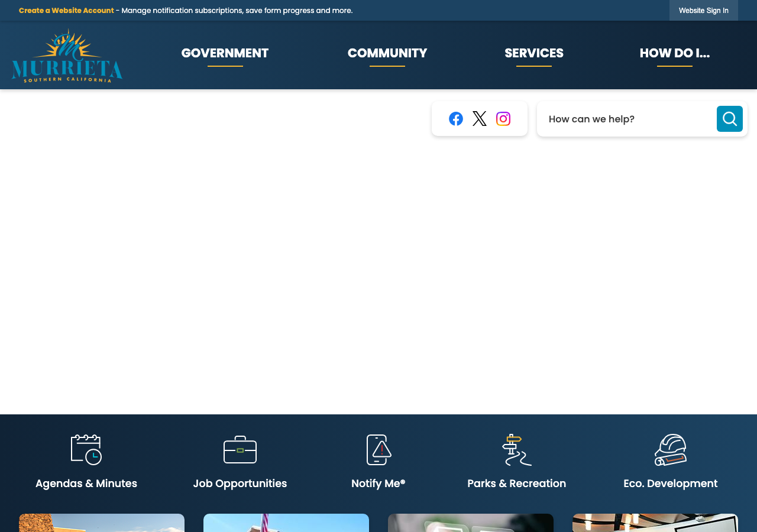Open the Eco. Development text link
This screenshot has width=757, height=532.
coord(671,484)
